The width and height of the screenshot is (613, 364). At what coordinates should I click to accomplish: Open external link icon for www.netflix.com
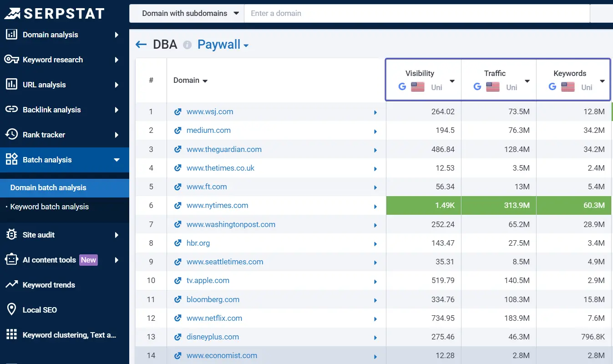tap(178, 318)
